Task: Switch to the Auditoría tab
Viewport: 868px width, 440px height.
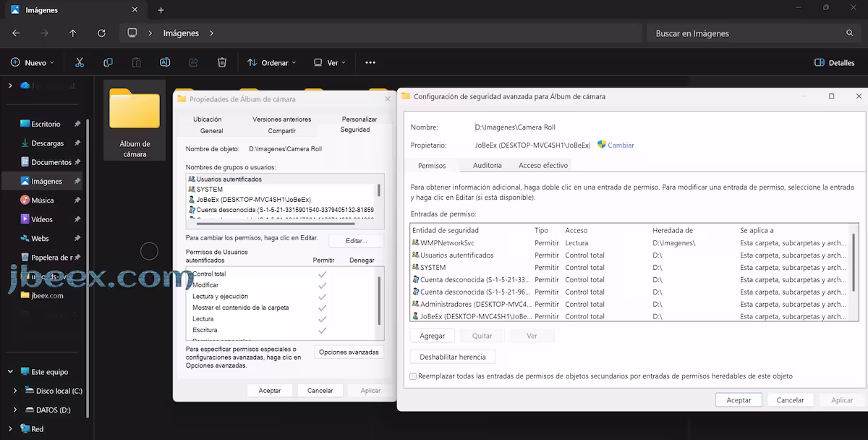Action: point(487,165)
